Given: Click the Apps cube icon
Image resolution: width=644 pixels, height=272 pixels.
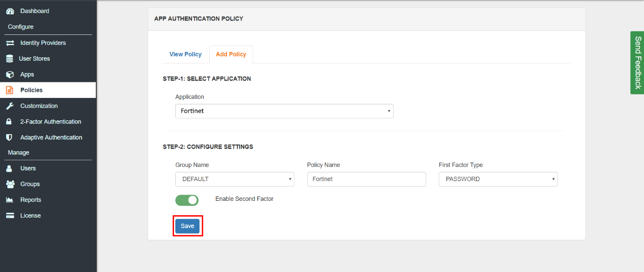Looking at the screenshot, I should coord(10,75).
